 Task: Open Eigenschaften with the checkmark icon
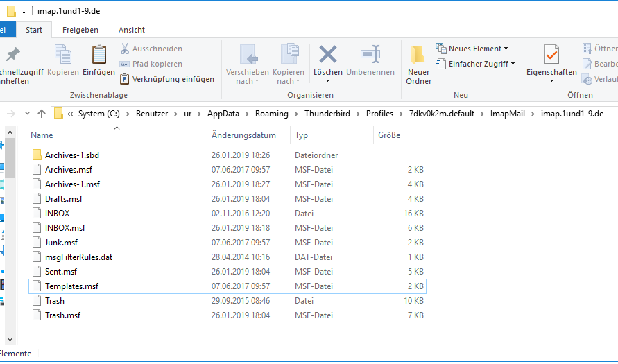pos(551,55)
